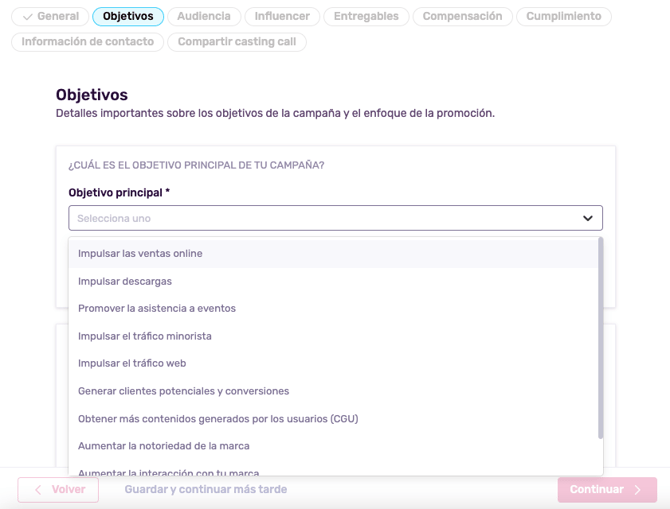Image resolution: width=670 pixels, height=509 pixels.
Task: Select 'Generar clientes potenciales y conversiones'
Action: [x=184, y=391]
